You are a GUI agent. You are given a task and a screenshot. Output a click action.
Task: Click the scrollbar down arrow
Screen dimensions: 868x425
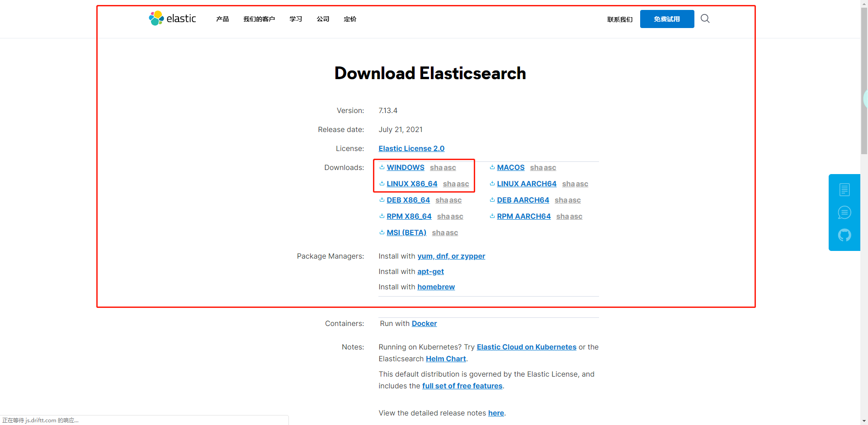[864, 421]
